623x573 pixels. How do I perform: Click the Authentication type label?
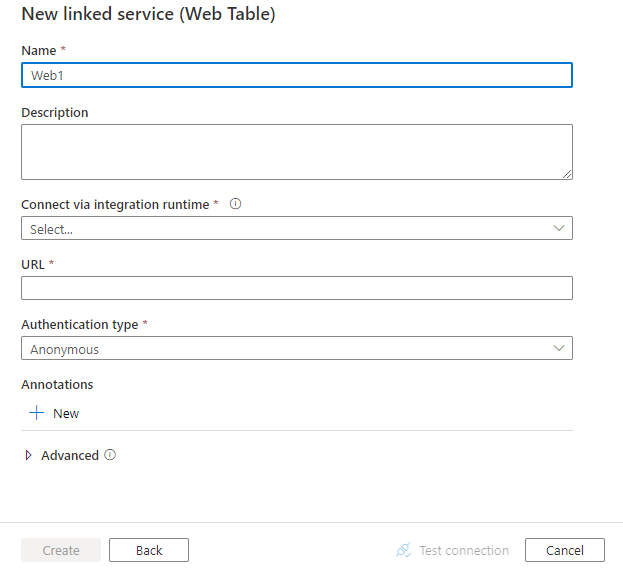coord(80,324)
